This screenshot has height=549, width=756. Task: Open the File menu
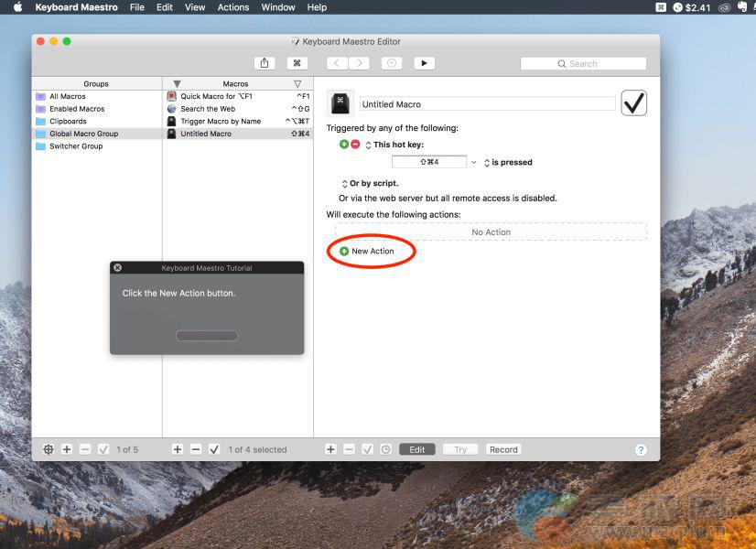137,7
